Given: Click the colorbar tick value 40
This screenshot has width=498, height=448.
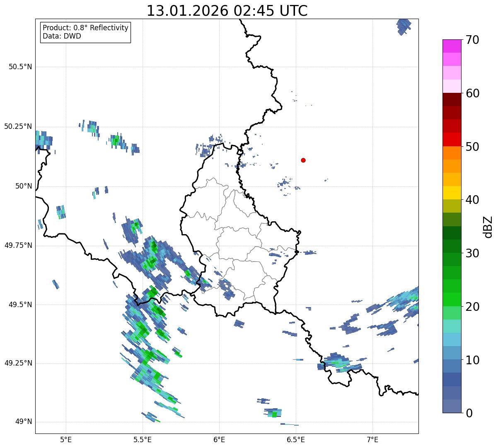Looking at the screenshot, I should click(472, 200).
